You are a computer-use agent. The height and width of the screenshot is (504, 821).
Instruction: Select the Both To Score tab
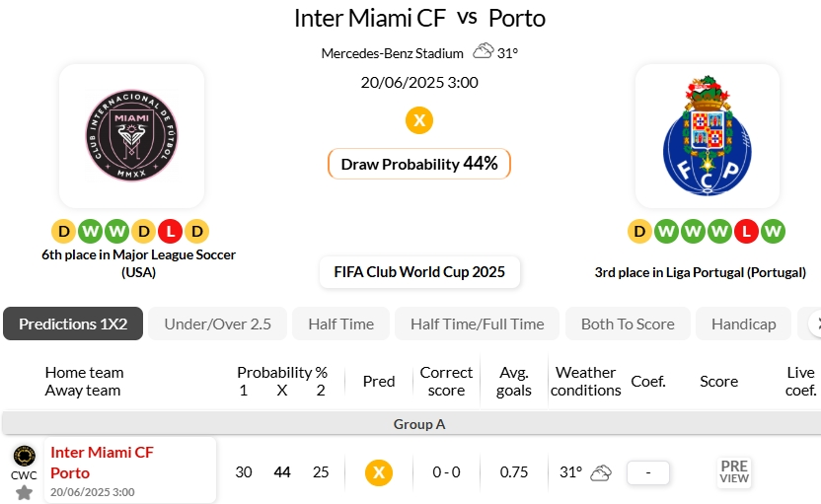[x=628, y=324]
